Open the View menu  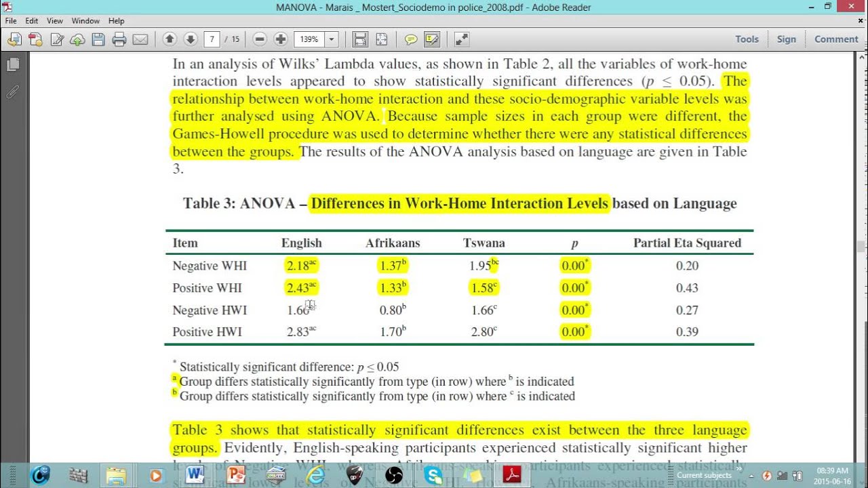tap(55, 21)
